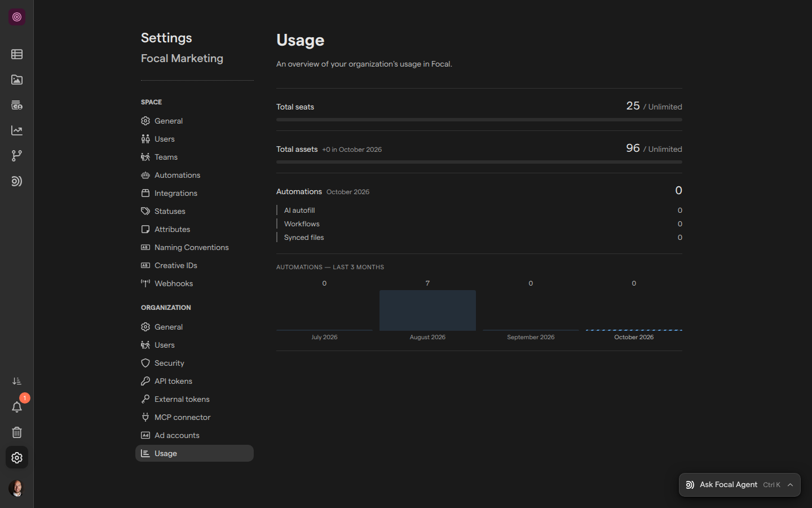Click the gear icon beside Space General

[145, 121]
